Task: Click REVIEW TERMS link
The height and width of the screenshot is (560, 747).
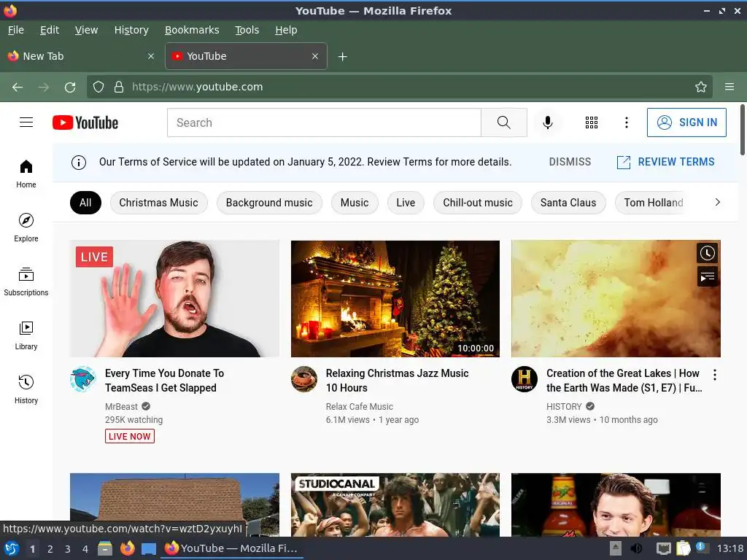Action: coord(665,162)
